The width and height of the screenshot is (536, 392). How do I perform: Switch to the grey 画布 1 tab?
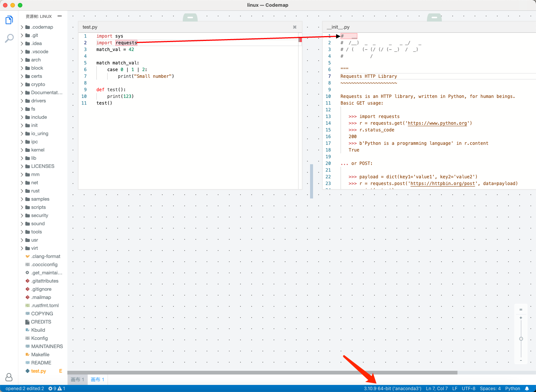pos(77,380)
